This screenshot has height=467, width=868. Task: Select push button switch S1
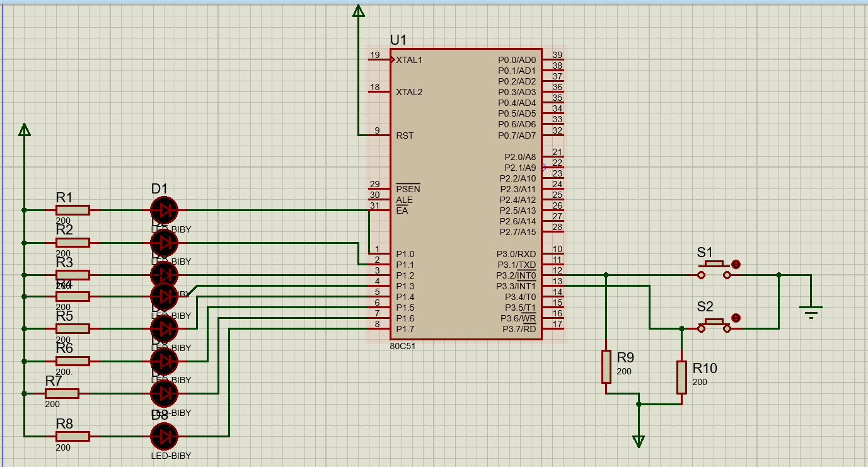tap(714, 270)
